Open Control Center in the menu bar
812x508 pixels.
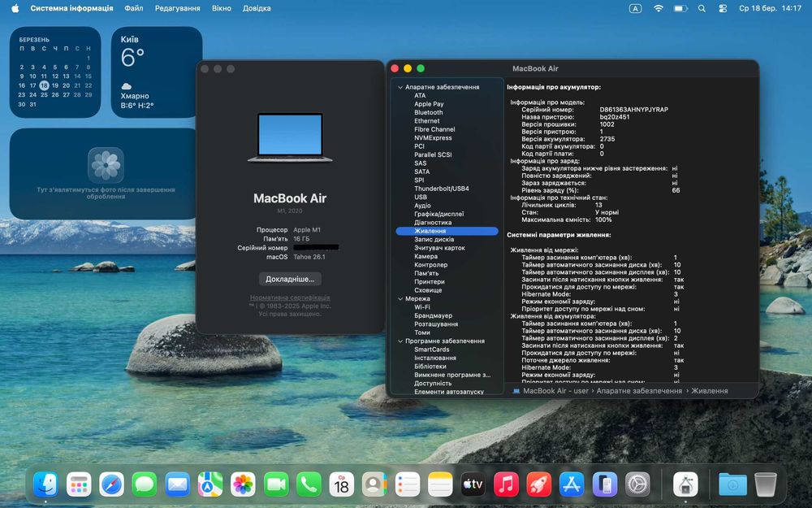pos(723,8)
